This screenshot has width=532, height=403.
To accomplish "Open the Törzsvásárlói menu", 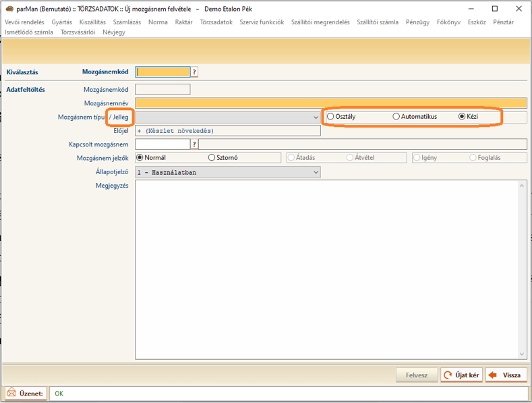I will coord(78,32).
